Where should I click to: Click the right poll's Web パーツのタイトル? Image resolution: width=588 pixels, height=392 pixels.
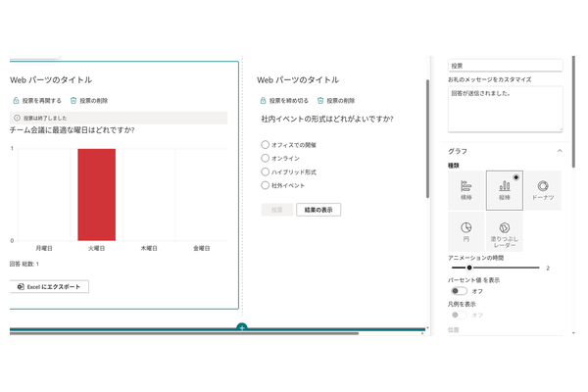tap(298, 80)
